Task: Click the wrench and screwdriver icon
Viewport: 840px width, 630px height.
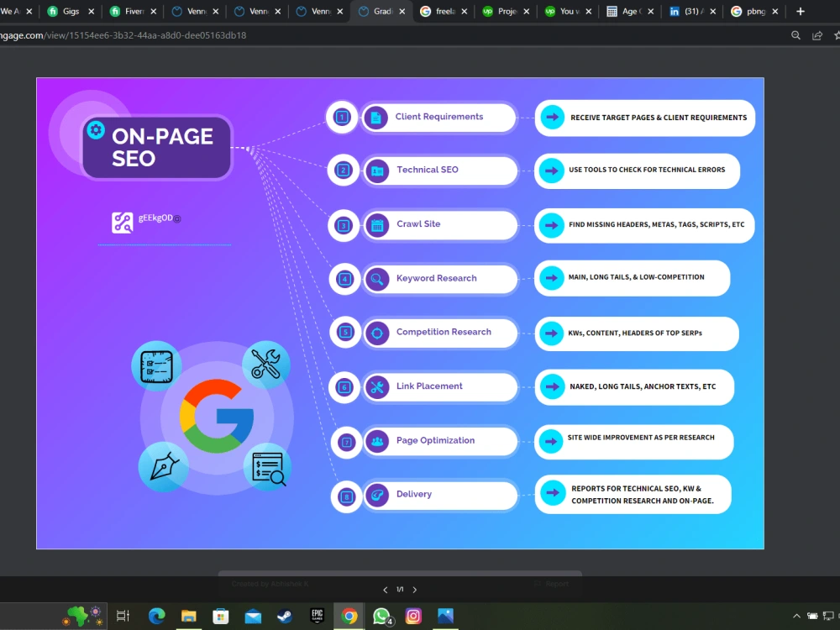Action: pos(265,364)
